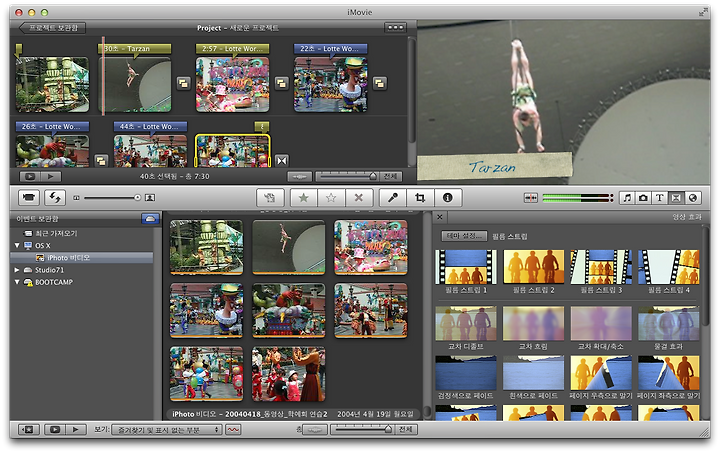Toggle the Event Library visibility button
The width and height of the screenshot is (720, 453).
point(28,430)
